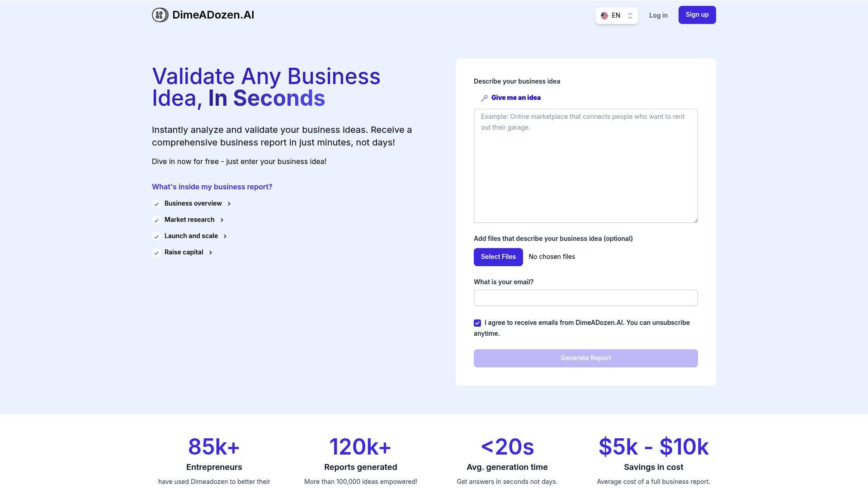Click 'What's inside my business report?' heading
Screen dimensions: 868x488
point(212,187)
